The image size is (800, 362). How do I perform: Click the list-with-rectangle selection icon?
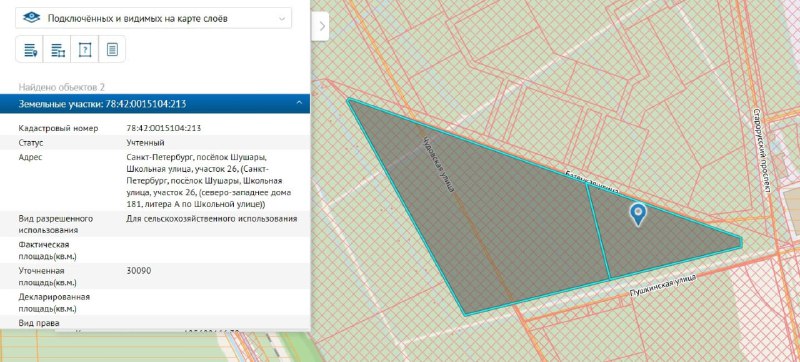(58, 49)
